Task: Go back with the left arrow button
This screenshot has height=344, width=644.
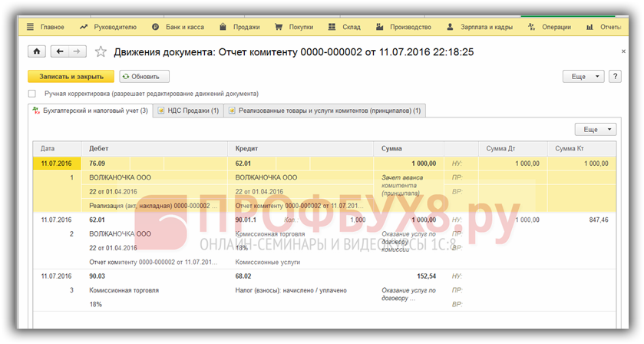Action: click(x=60, y=51)
